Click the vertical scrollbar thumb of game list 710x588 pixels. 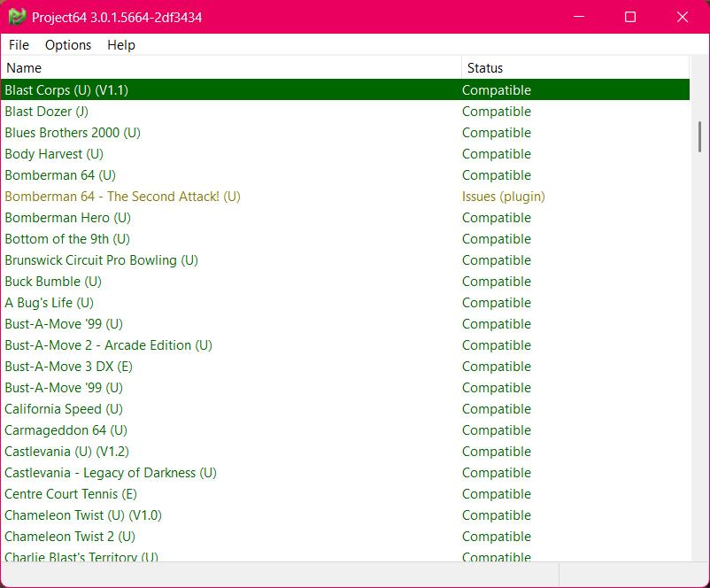point(699,136)
